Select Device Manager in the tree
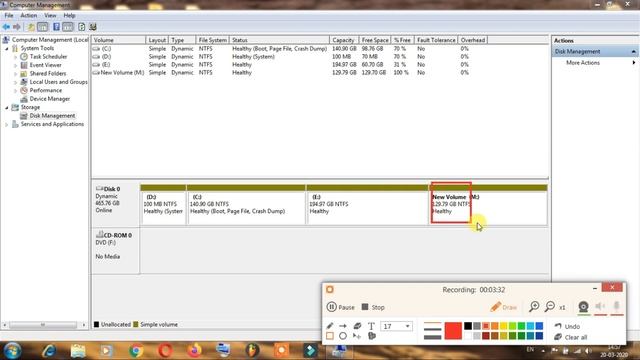This screenshot has width=640, height=360. [49, 99]
